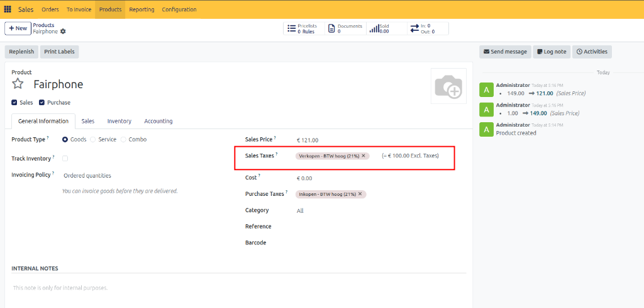Image resolution: width=644 pixels, height=308 pixels.
Task: Select Service product type
Action: pos(93,139)
